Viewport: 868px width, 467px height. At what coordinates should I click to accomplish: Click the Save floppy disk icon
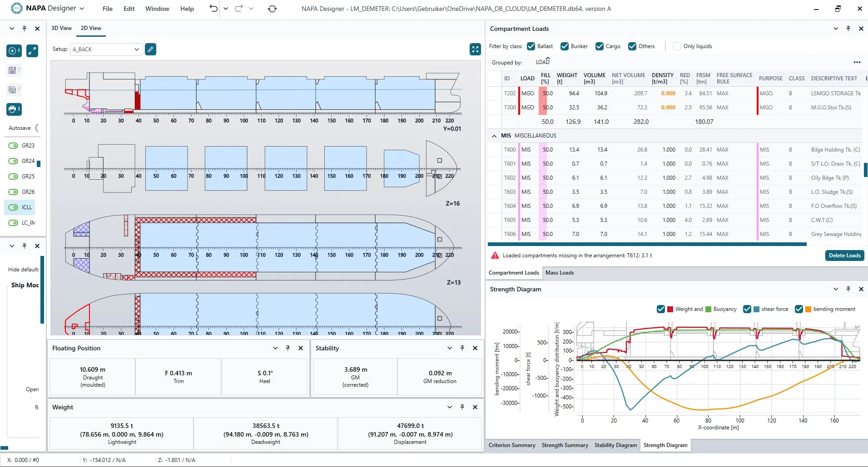pyautogui.click(x=13, y=70)
